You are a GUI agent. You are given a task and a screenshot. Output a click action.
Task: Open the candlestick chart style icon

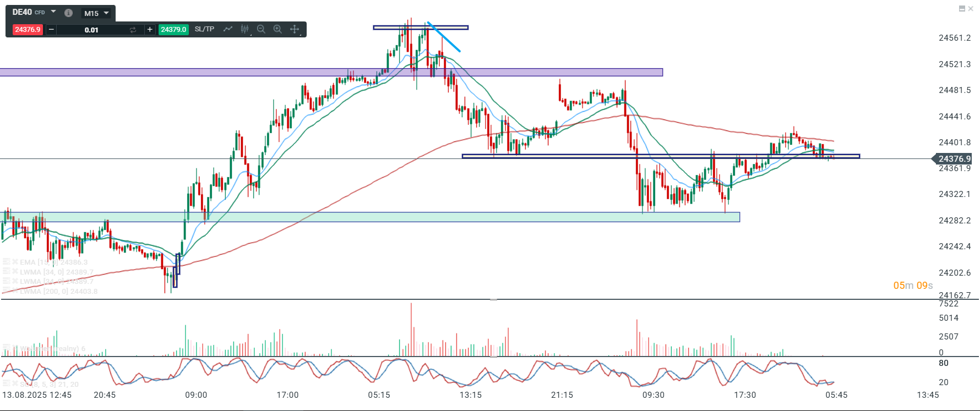coord(245,29)
